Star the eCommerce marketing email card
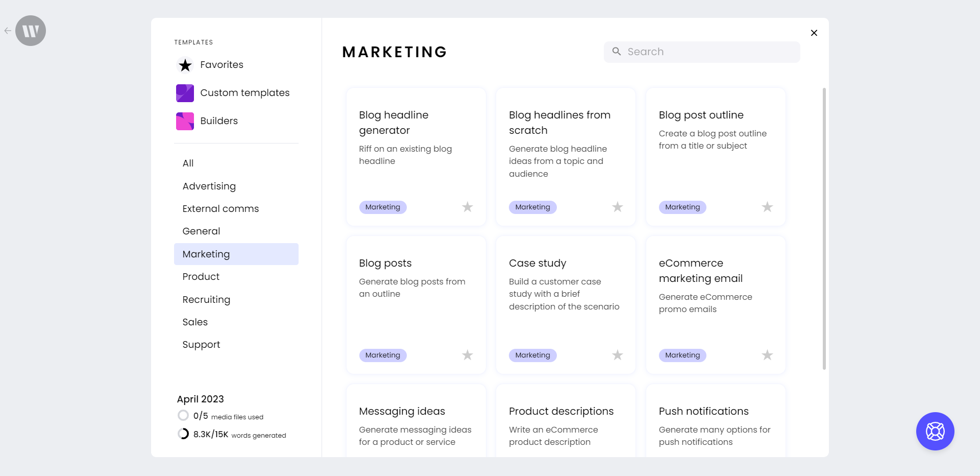980x476 pixels. coord(767,355)
